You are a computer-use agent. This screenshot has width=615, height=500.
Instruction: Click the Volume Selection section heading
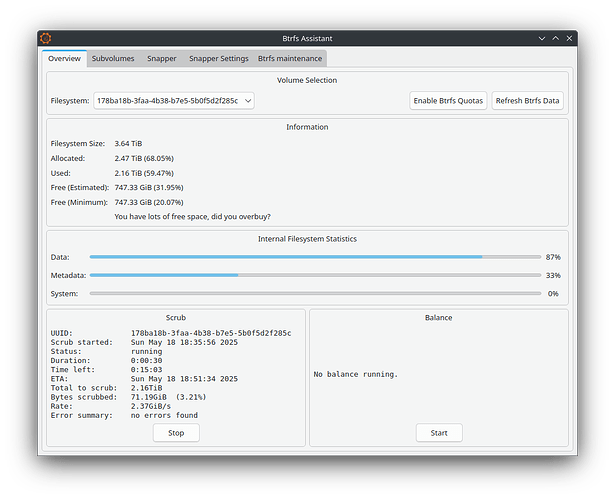click(x=307, y=80)
